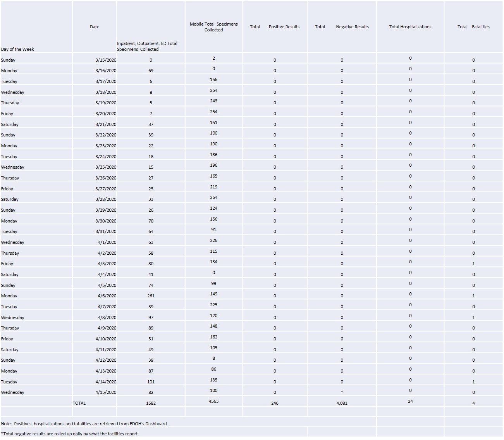Viewport: 504px width, 440px height.
Task: Select the total negative results 4,081 cell
Action: (x=342, y=403)
